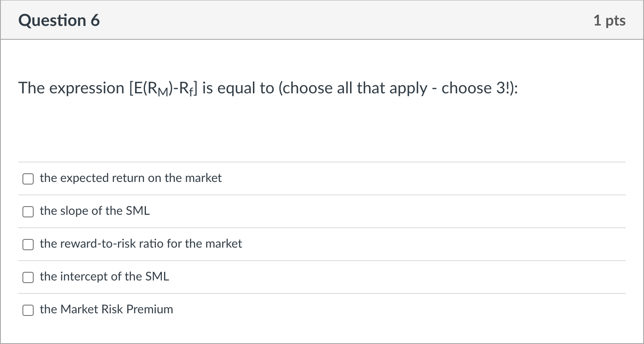Click the 1 pts label

(609, 20)
